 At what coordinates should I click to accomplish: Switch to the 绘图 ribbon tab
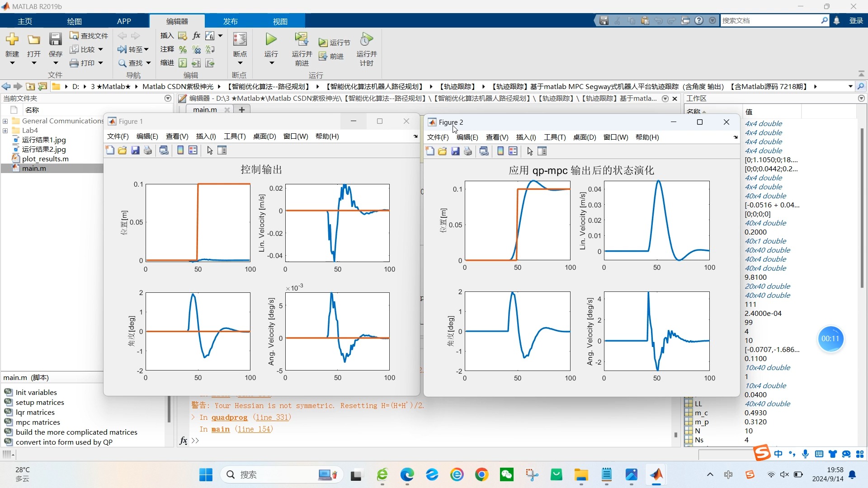(x=74, y=21)
